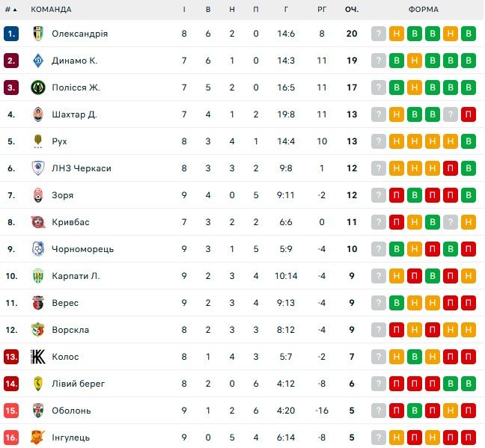
Task: Click the Shakhtar Donetsk club logo
Action: [x=38, y=114]
